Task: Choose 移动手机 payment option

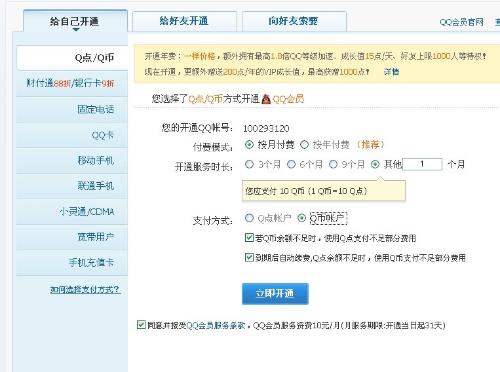Action: 72,160
